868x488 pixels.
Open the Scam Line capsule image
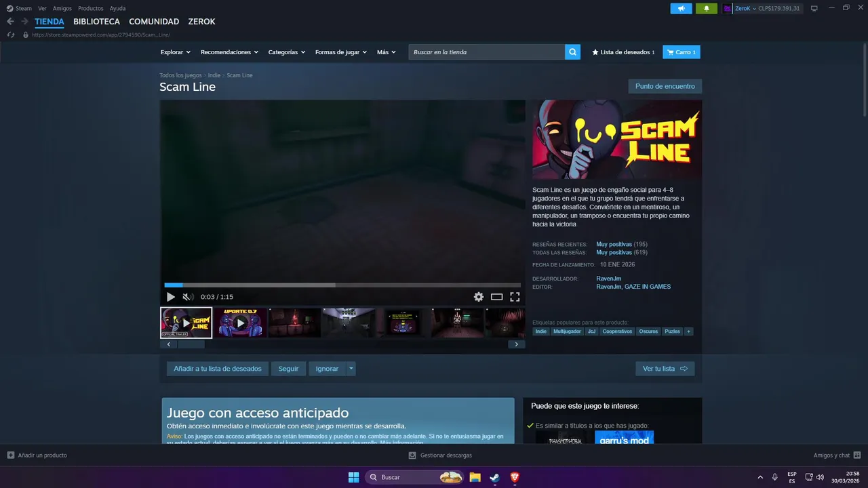coord(617,140)
